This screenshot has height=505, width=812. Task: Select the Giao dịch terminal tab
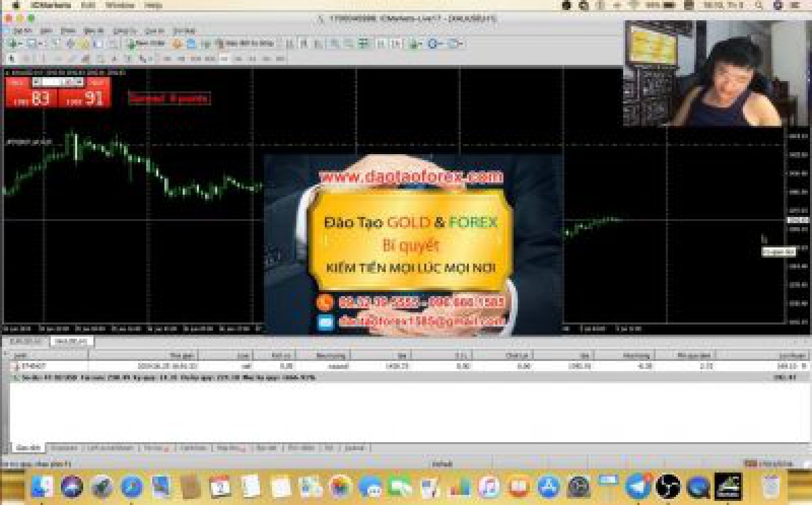coord(28,448)
